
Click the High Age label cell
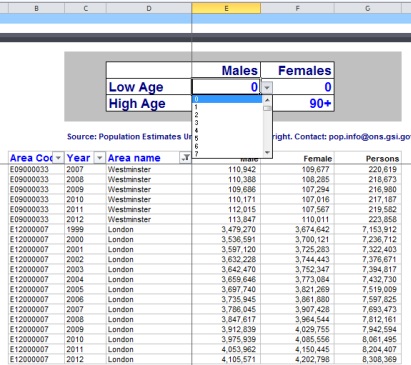(x=149, y=103)
